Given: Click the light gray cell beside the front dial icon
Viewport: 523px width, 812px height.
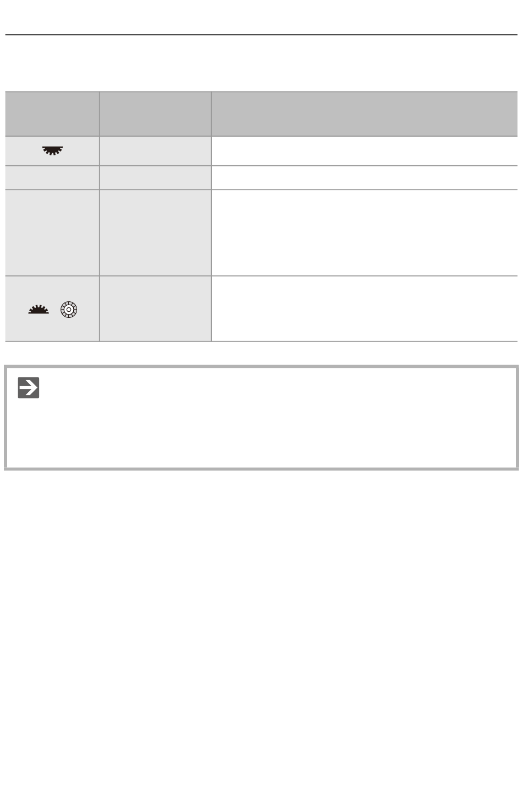Looking at the screenshot, I should point(155,151).
